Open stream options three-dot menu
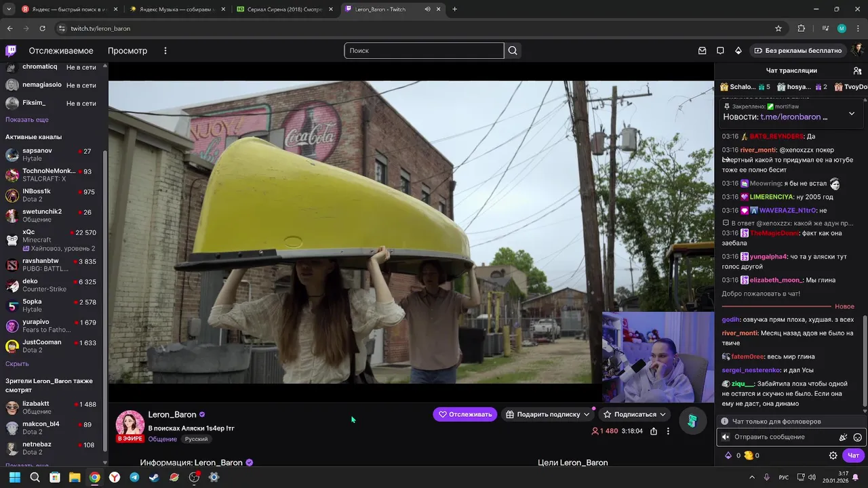 (668, 431)
